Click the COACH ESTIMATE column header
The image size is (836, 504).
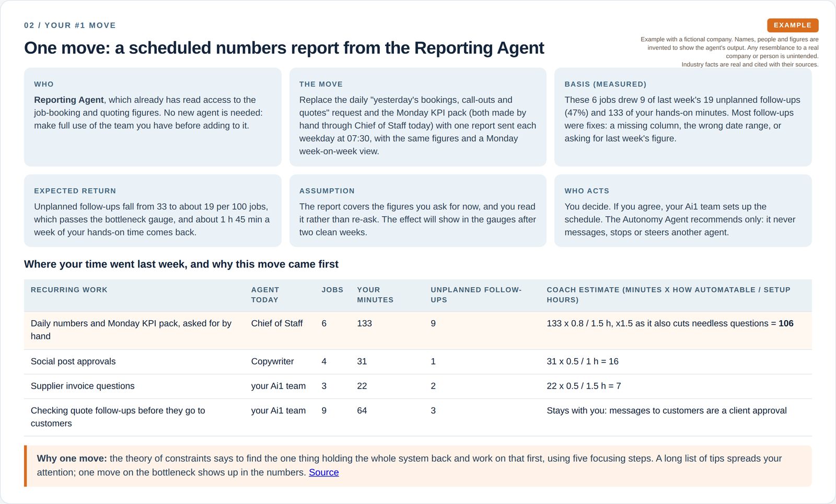[x=668, y=295]
